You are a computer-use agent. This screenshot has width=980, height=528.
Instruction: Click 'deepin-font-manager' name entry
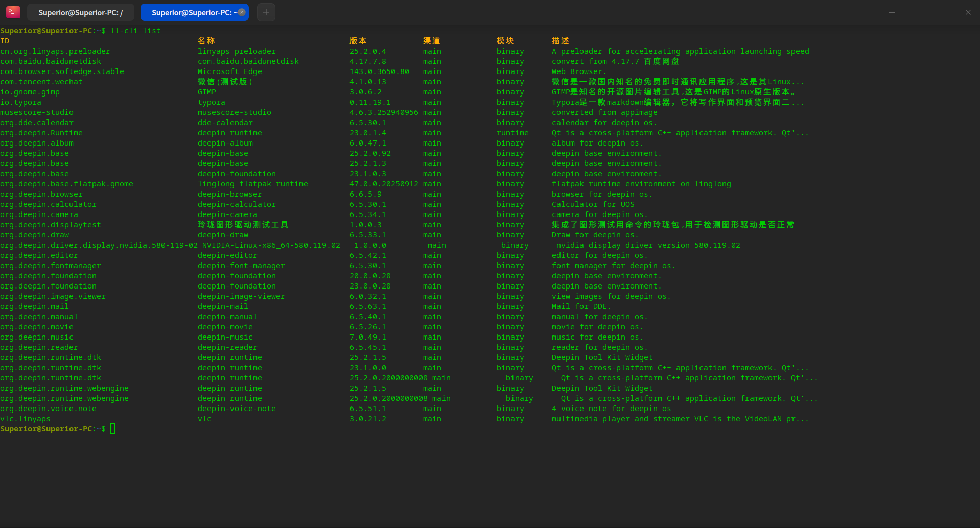coord(242,266)
